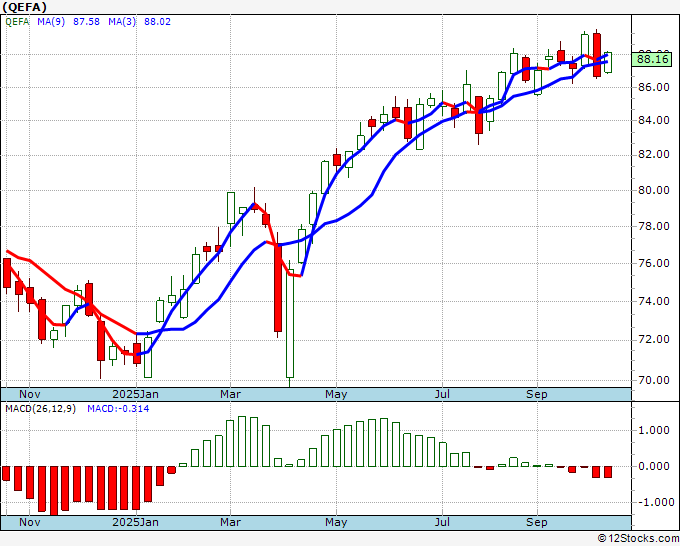Click the 72.00 price axis label

click(656, 339)
